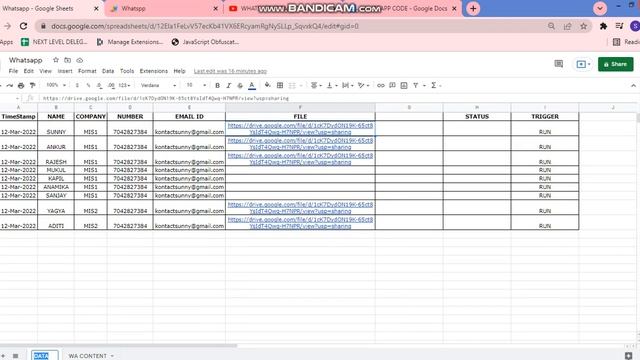Click the Insert comment icon
The image size is (640, 360).
[x=392, y=85]
